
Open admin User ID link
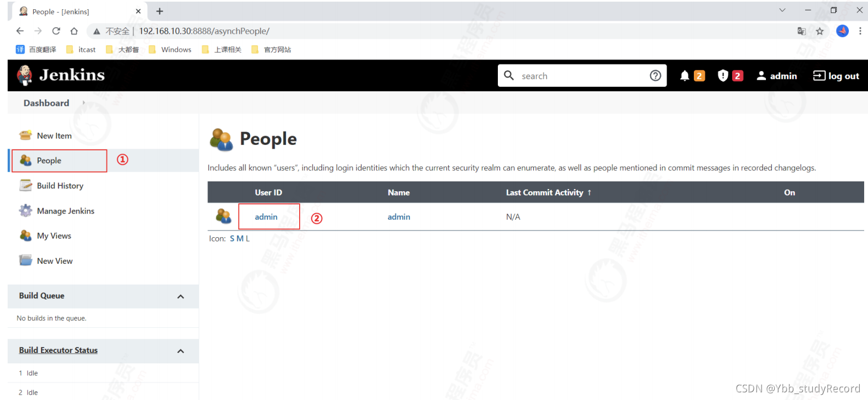(266, 216)
